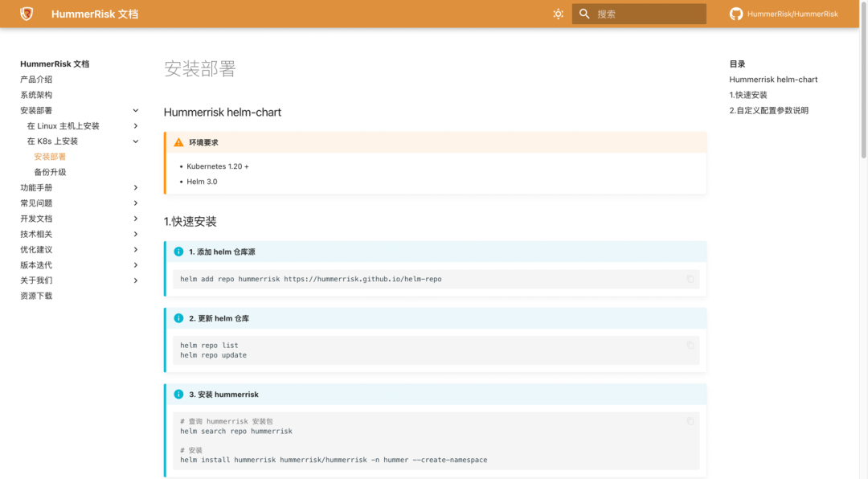Collapse 在 K8s 上安装 section
Viewport: 868px width, 479px height.
pos(136,141)
